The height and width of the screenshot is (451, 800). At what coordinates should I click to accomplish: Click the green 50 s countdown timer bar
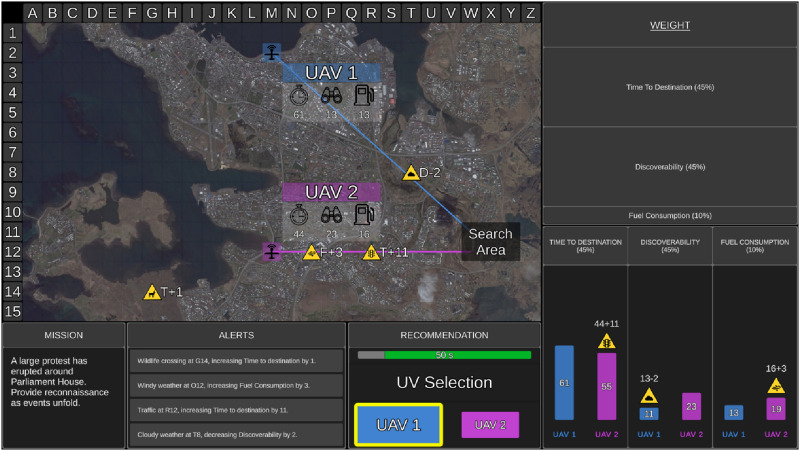[457, 355]
